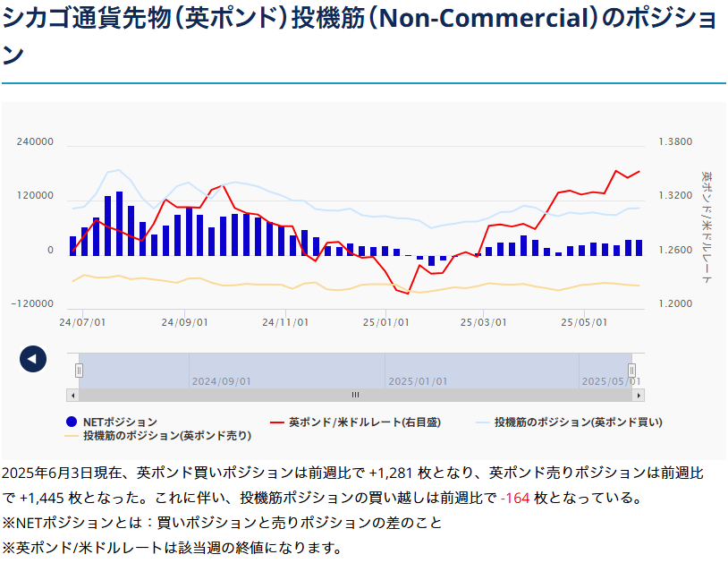The width and height of the screenshot is (728, 563).
Task: Click the 英ポンド/米ドルレート right axis title
Action: (706, 226)
